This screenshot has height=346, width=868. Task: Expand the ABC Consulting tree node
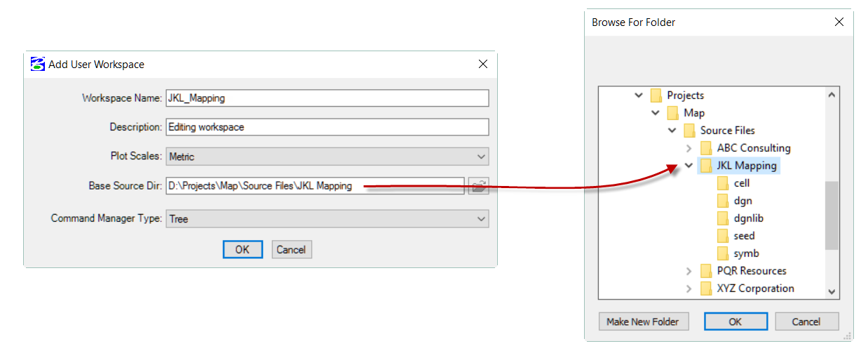689,148
